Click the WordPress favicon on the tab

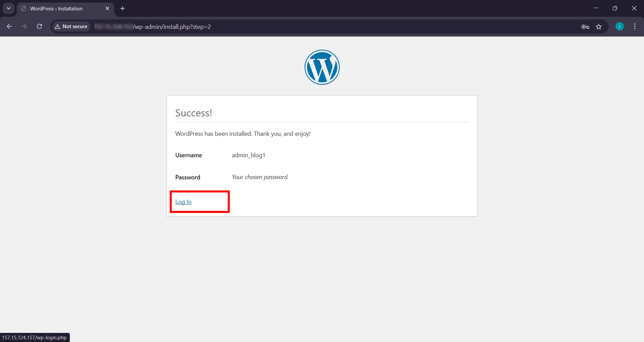pyautogui.click(x=23, y=8)
